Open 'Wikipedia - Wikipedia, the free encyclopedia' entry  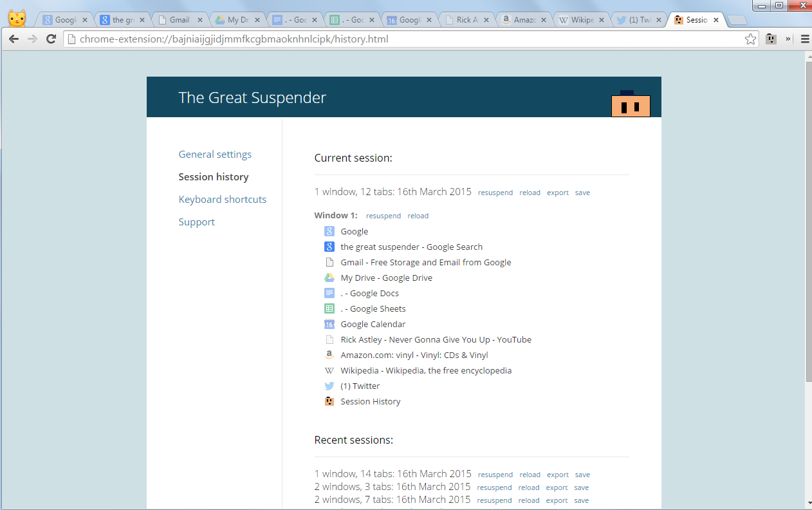coord(426,370)
